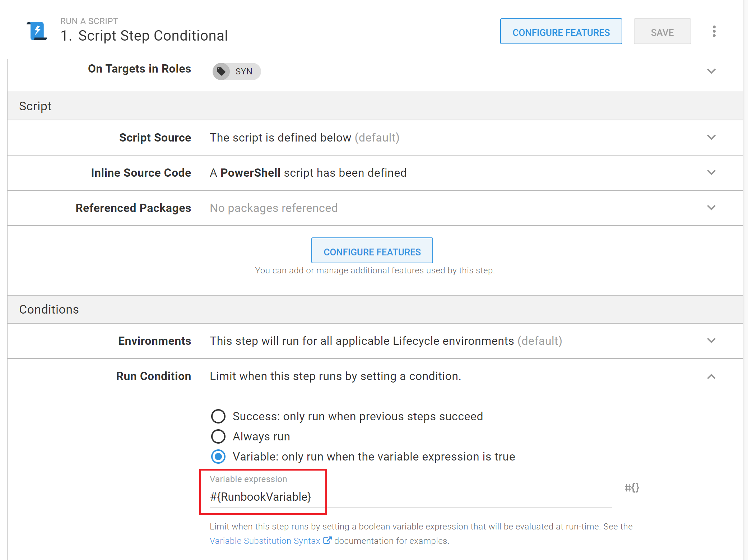The image size is (748, 560).
Task: Expand the On Targets in Roles section
Action: [711, 71]
